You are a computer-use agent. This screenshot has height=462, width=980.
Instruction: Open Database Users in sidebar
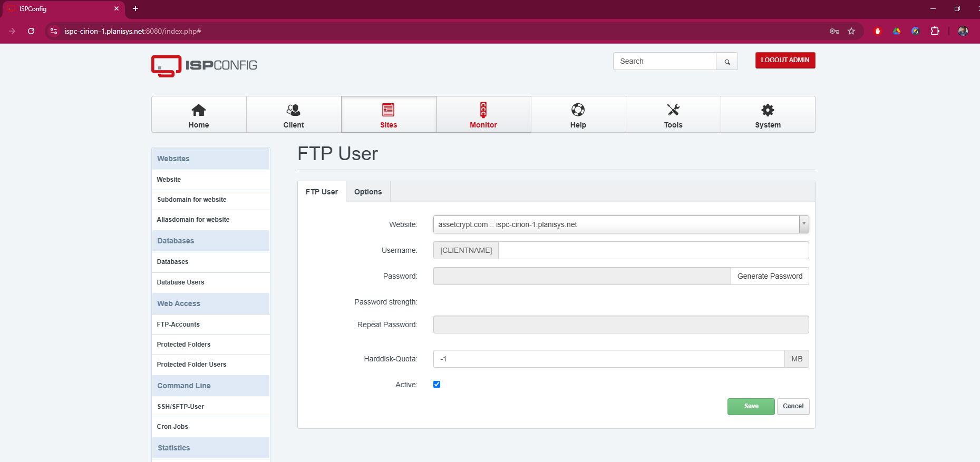point(211,282)
